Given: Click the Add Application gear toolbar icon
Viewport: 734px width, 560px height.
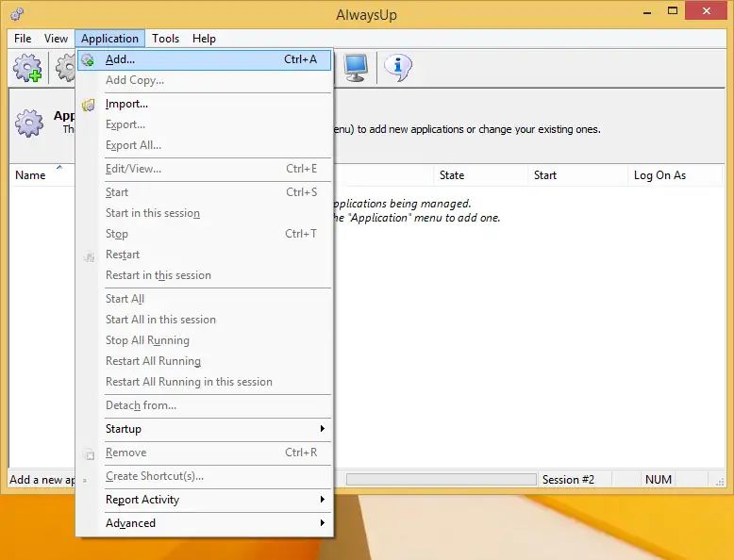Looking at the screenshot, I should (x=27, y=68).
